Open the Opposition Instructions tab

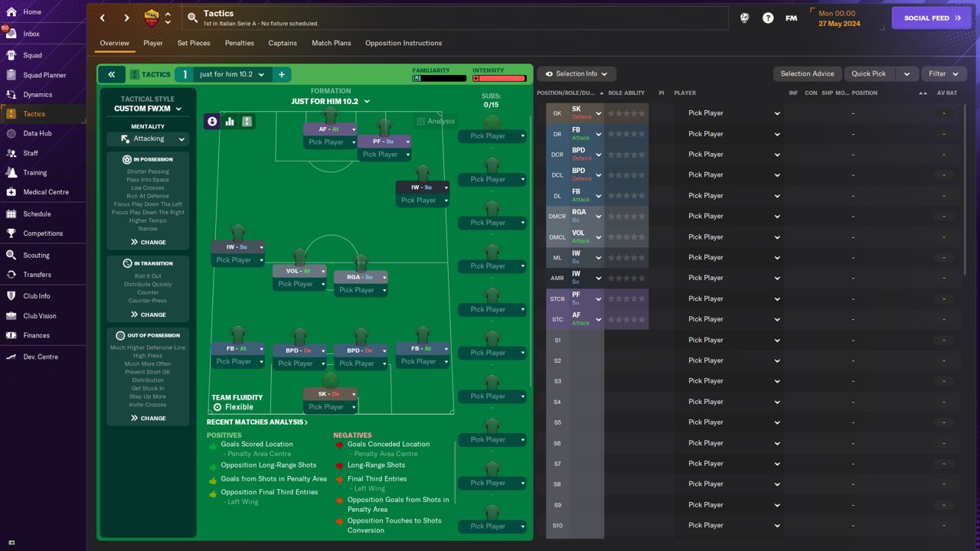click(x=403, y=43)
